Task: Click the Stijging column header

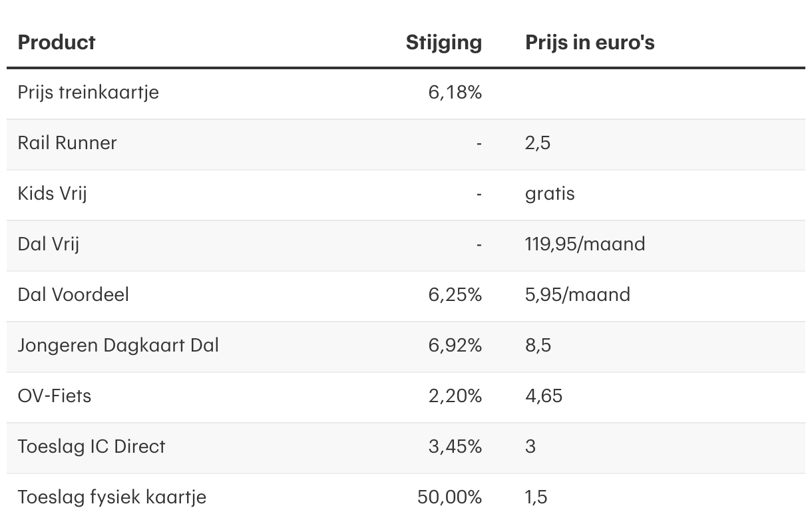Action: [444, 43]
